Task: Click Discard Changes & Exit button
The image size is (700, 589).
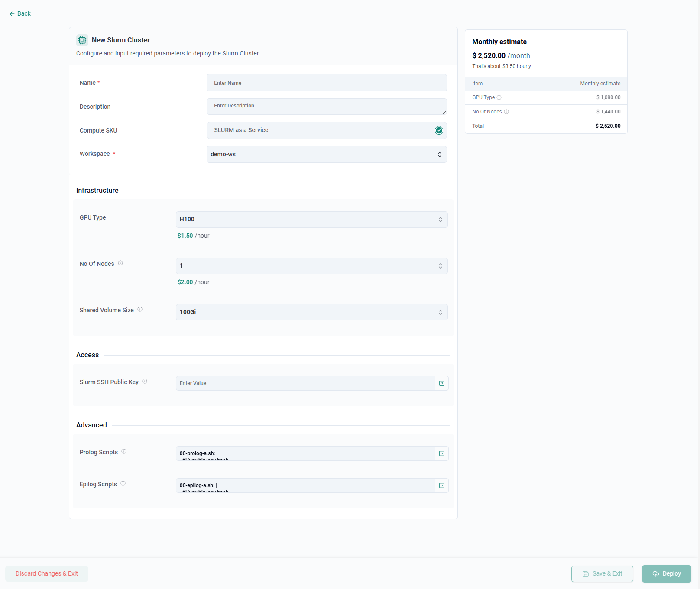Action: [47, 574]
